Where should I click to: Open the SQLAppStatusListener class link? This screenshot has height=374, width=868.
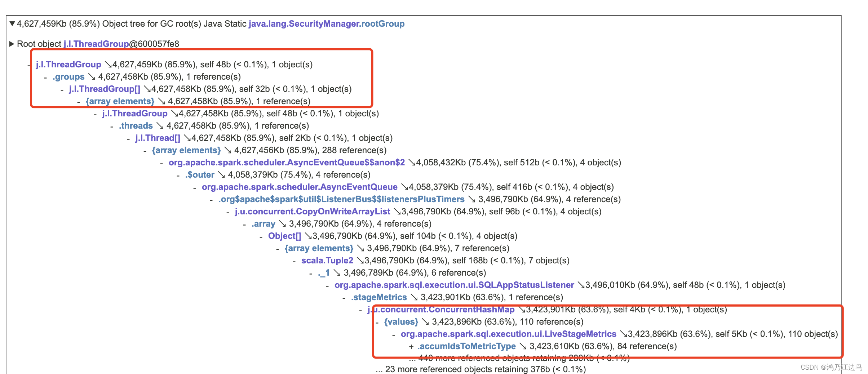(454, 285)
